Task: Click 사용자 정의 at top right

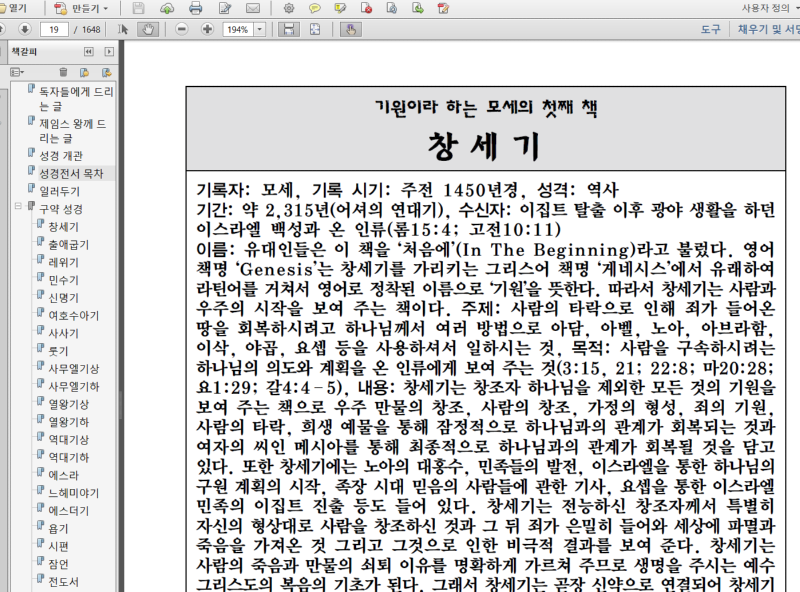Action: 768,8
